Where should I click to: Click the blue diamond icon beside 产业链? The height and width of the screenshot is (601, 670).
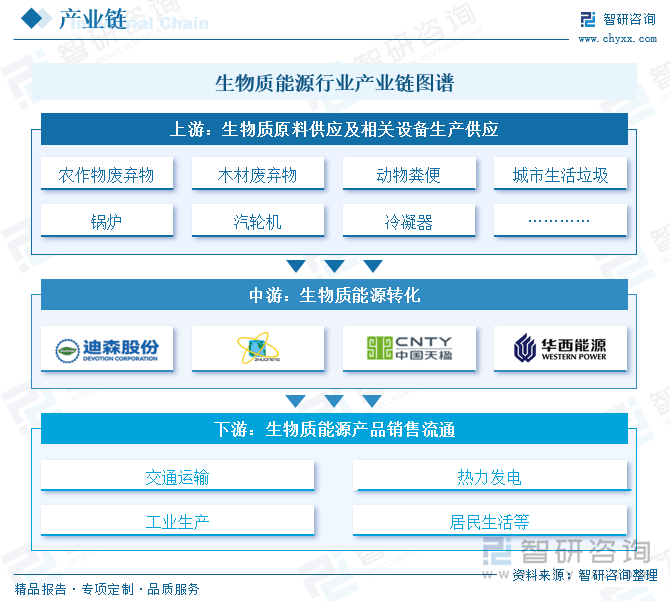(33, 19)
